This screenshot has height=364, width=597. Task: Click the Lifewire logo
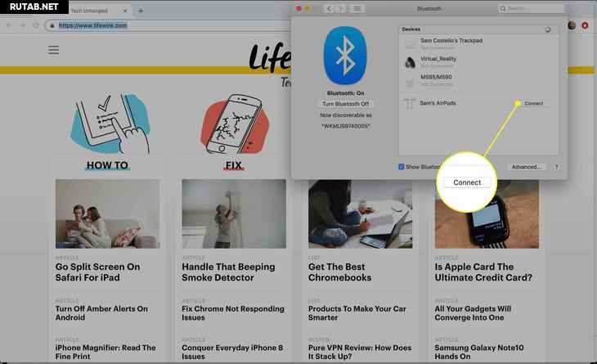pyautogui.click(x=270, y=57)
